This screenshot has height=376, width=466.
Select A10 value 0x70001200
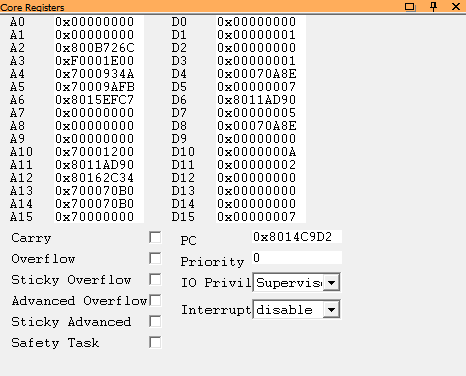(99, 152)
